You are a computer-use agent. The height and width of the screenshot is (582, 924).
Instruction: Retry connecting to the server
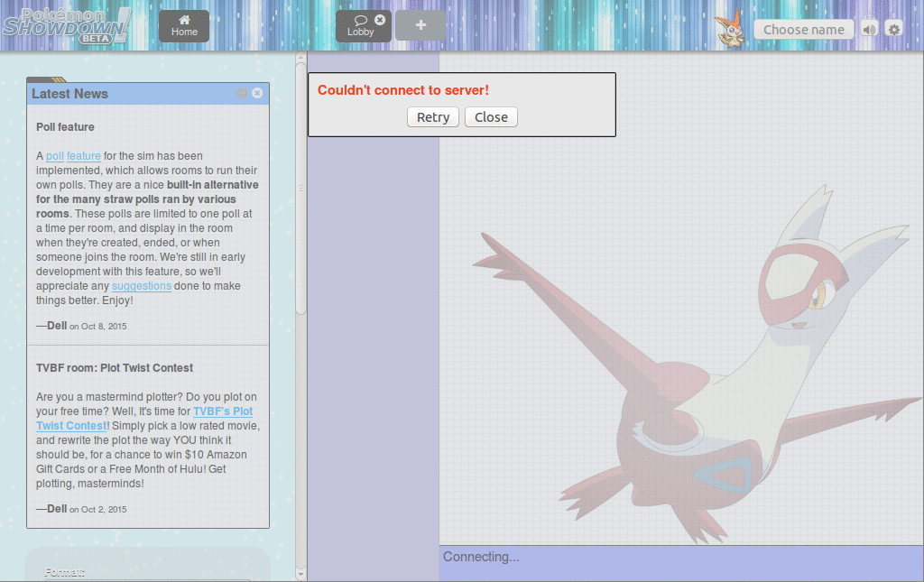point(432,117)
